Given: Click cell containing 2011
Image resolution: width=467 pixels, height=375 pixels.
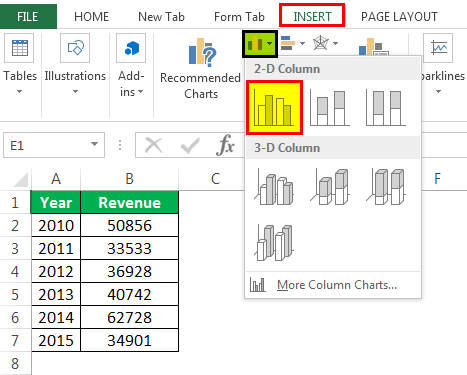Looking at the screenshot, I should [x=56, y=248].
